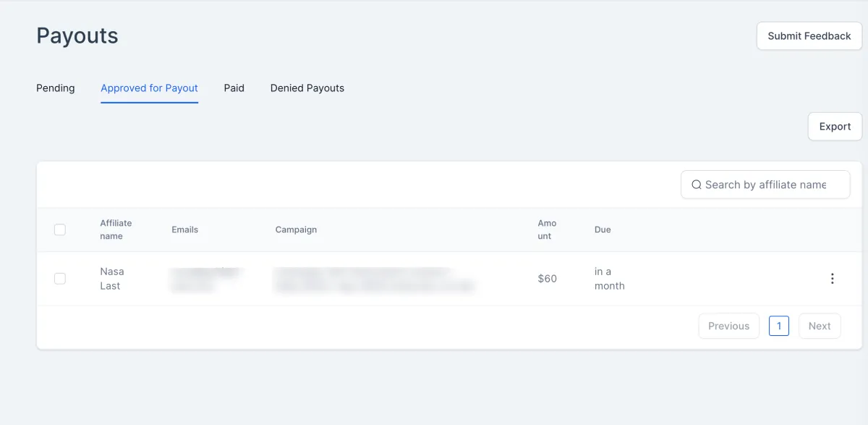Click the Campaign column header
This screenshot has width=868, height=425.
296,230
